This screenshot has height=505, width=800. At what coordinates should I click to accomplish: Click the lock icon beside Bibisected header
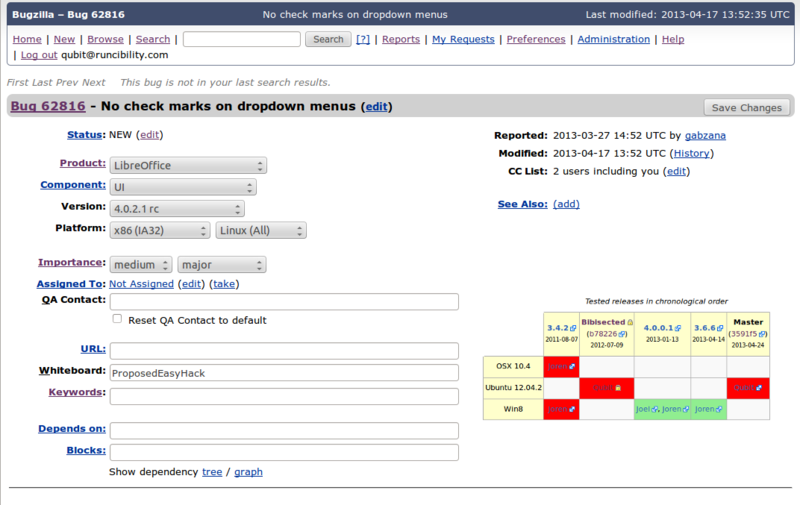pos(630,322)
